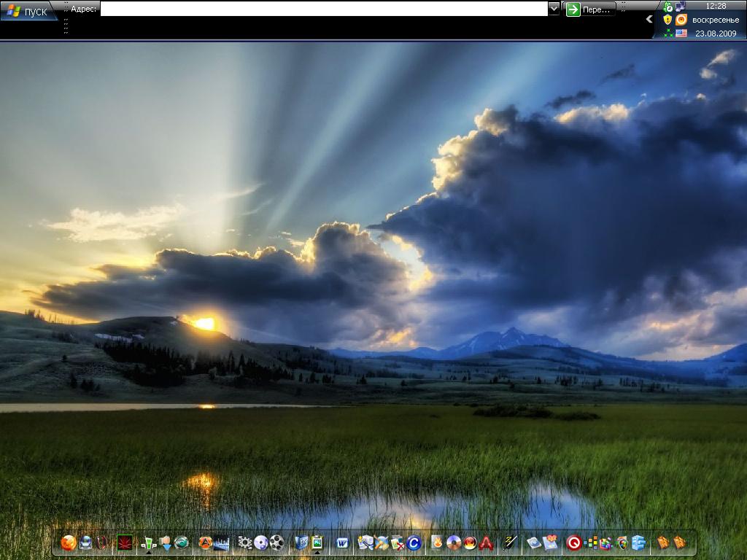The image size is (747, 560).
Task: Click the yellow security shield tray icon
Action: tap(667, 20)
